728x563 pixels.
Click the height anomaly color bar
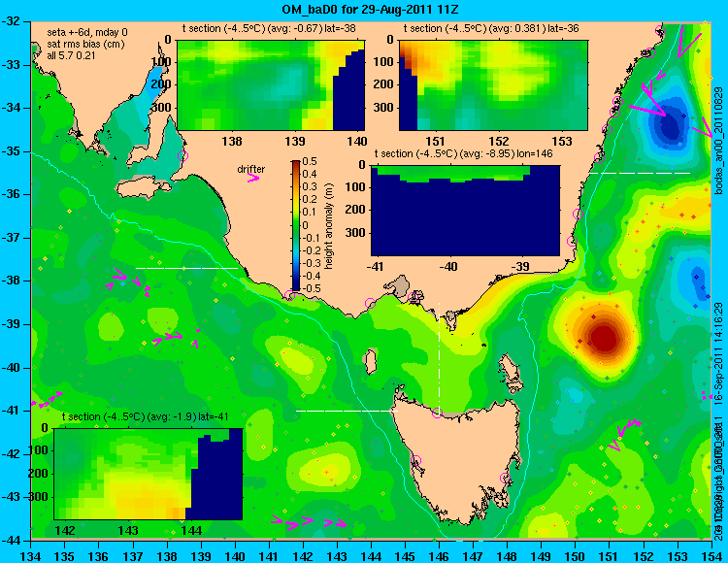(296, 225)
